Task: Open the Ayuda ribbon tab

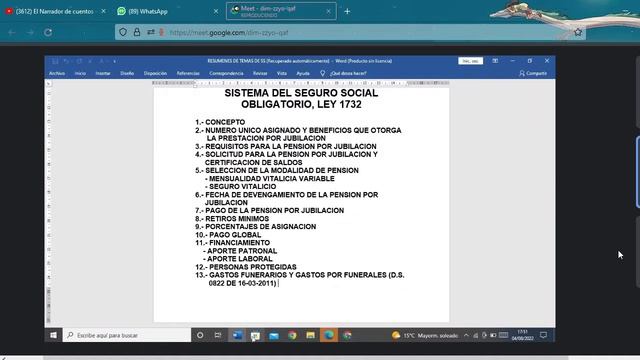Action: (x=302, y=73)
